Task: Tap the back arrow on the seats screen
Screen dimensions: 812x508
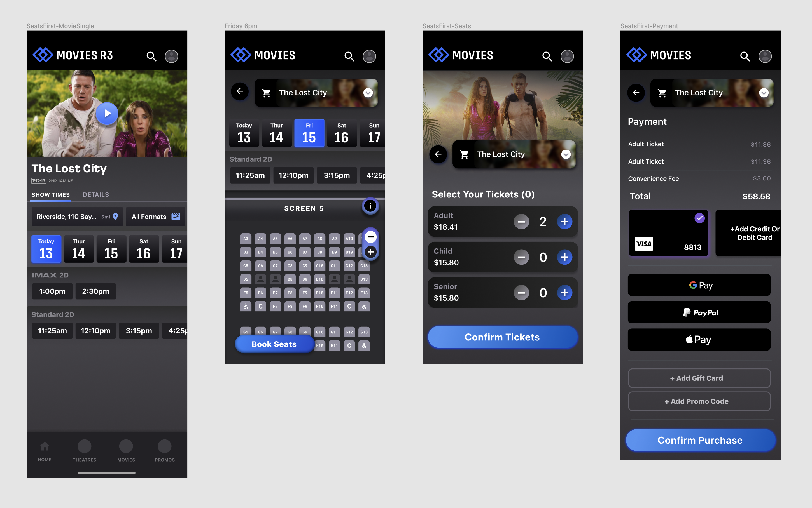Action: tap(438, 154)
